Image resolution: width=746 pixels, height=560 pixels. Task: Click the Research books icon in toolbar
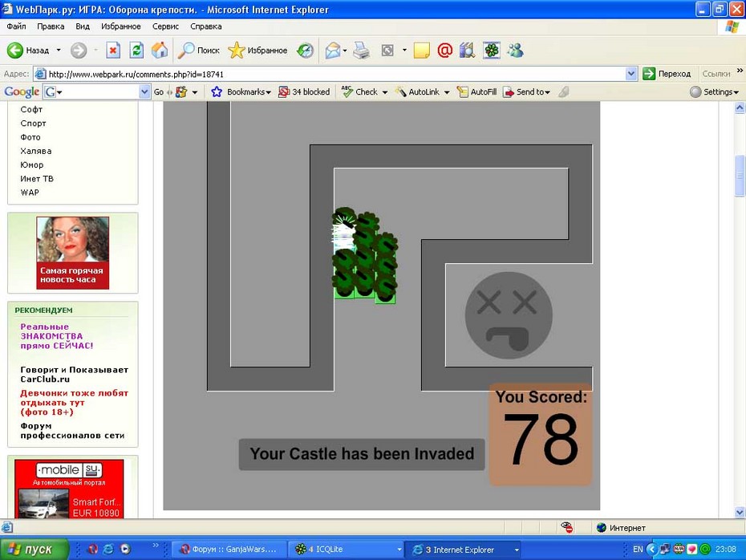(467, 50)
